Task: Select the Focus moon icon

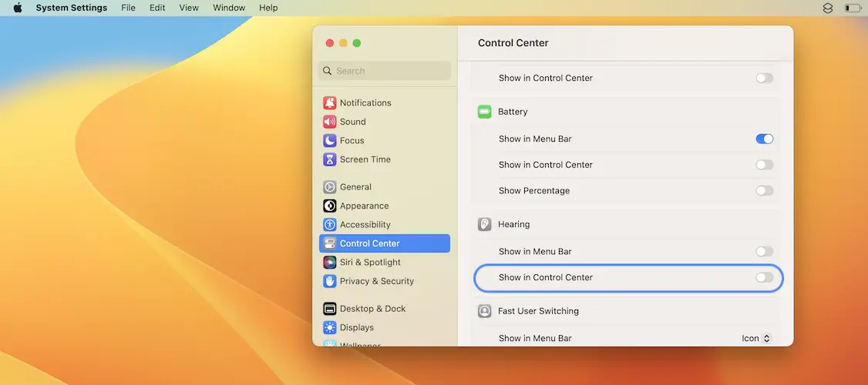Action: (330, 141)
